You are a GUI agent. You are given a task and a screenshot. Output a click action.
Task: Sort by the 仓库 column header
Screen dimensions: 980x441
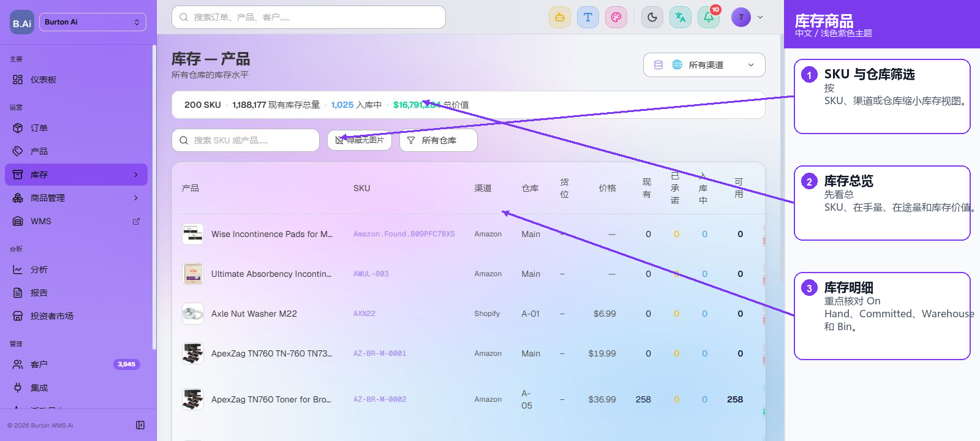(x=530, y=188)
